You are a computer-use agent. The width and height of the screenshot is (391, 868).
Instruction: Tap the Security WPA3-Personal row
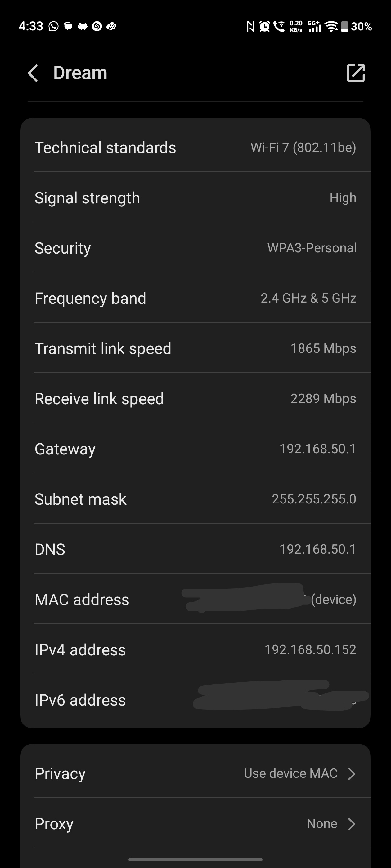tap(195, 248)
